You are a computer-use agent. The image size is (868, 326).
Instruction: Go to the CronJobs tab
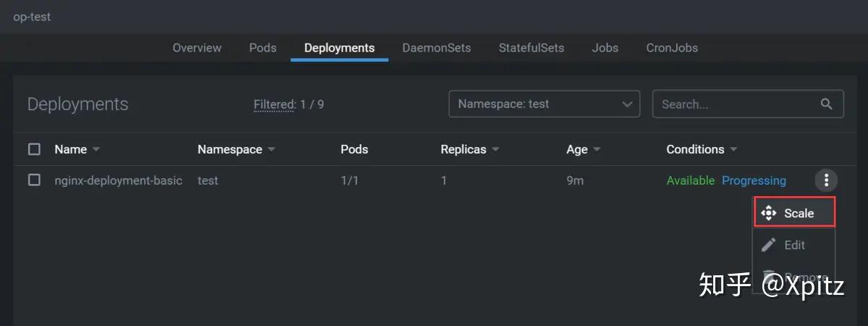coord(672,48)
